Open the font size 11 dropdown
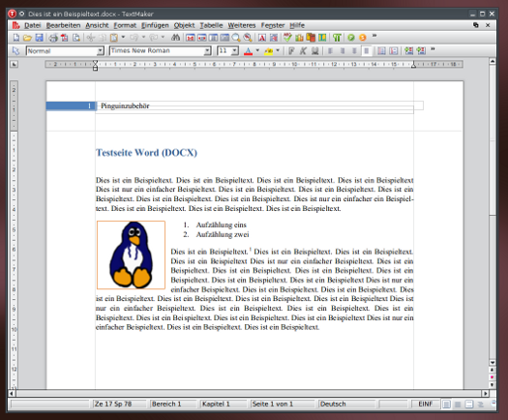508x420 pixels. coord(235,51)
